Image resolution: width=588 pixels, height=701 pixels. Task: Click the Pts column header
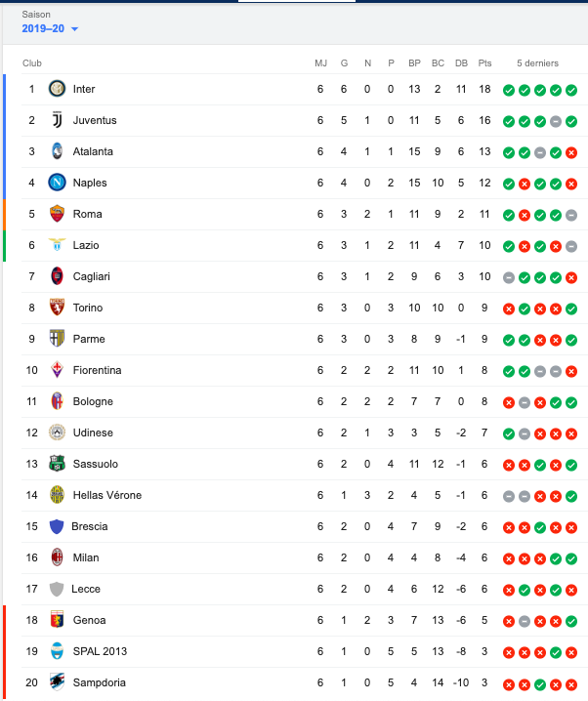484,63
